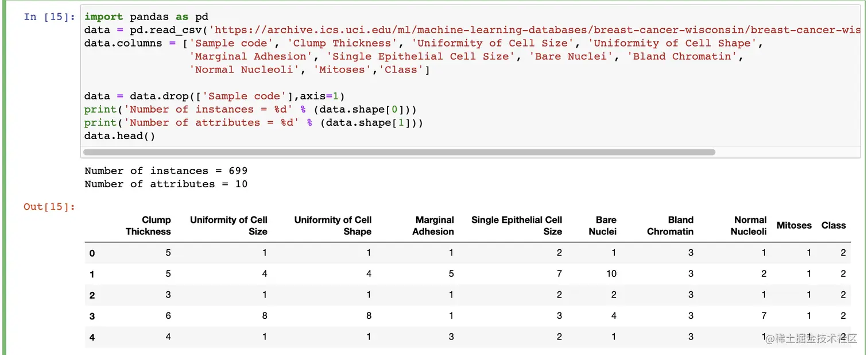The width and height of the screenshot is (868, 355).
Task: Click the In [15] input prompt
Action: point(49,17)
